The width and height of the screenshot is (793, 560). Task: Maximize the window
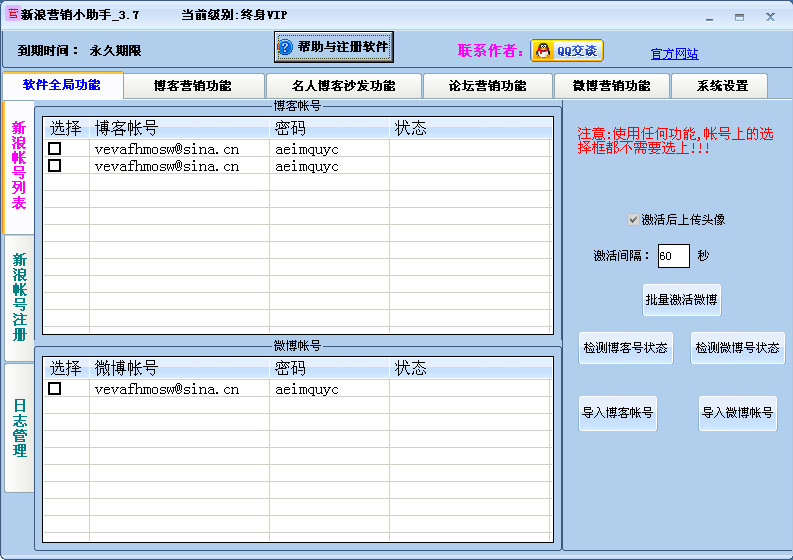739,18
